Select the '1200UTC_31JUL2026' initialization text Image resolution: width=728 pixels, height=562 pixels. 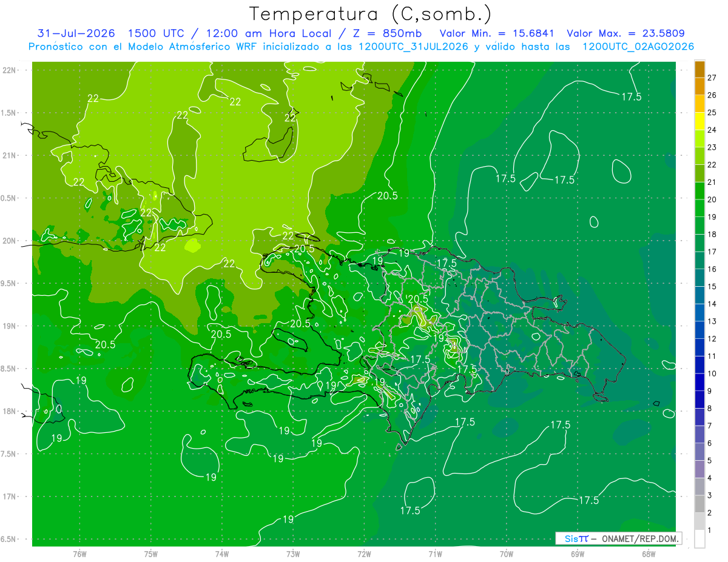click(x=413, y=47)
